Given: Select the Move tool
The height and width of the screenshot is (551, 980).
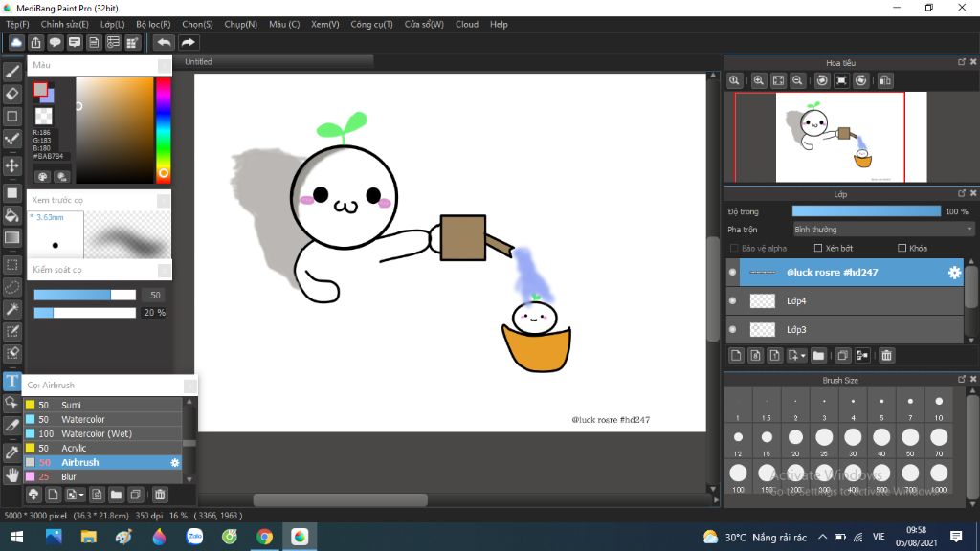Looking at the screenshot, I should [12, 165].
